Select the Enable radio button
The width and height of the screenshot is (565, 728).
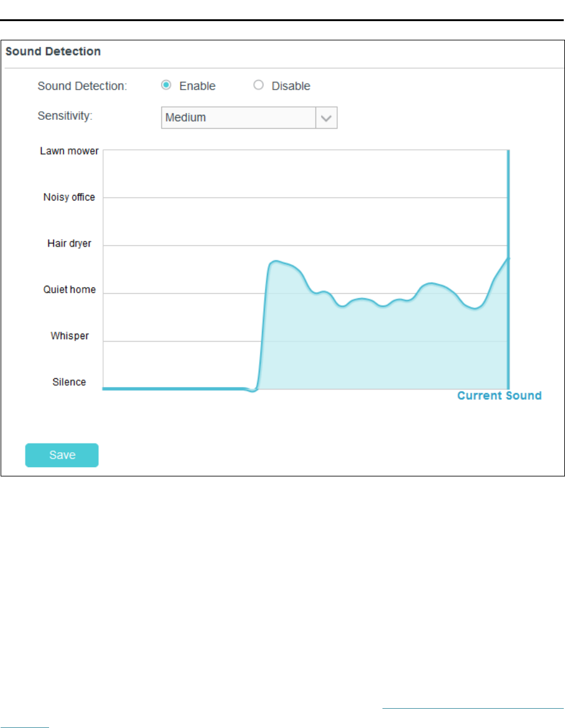tap(166, 85)
